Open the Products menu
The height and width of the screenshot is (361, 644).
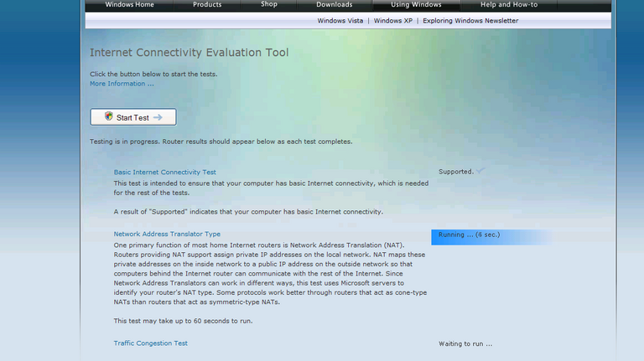tap(207, 4)
